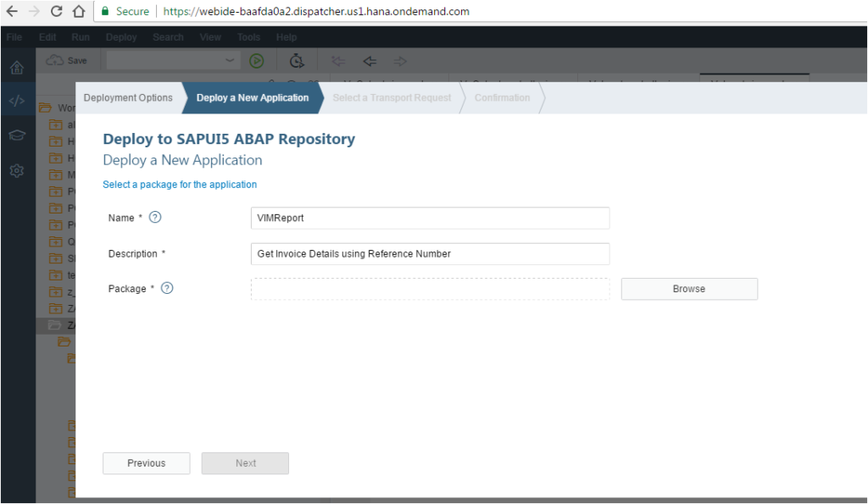Screen dimensions: 868x504
Task: Switch to Development perspective in sidebar
Action: tap(17, 99)
